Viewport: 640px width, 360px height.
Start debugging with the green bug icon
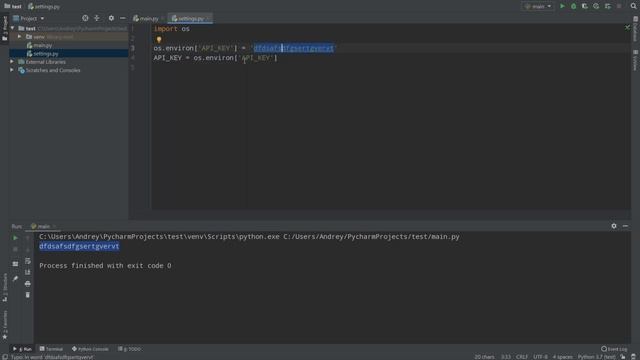click(x=573, y=6)
